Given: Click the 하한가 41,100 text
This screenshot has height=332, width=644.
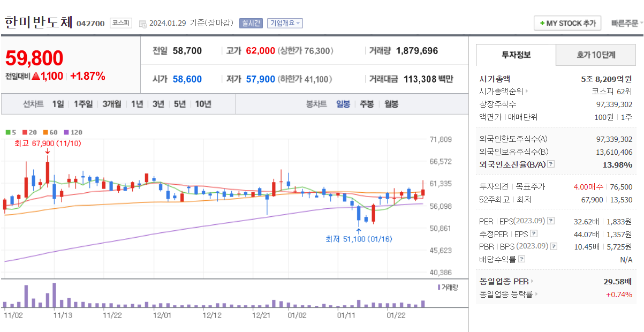Looking at the screenshot, I should 305,79.
